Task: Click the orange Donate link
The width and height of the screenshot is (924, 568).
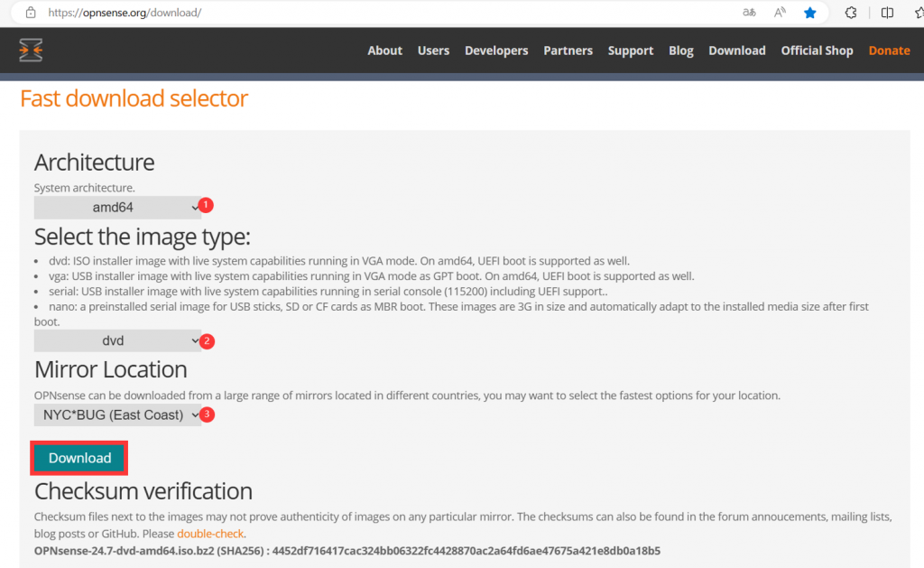Action: click(889, 51)
